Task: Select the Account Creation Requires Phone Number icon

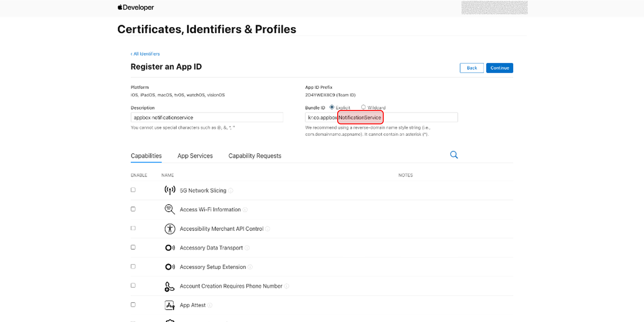Action: [x=169, y=286]
